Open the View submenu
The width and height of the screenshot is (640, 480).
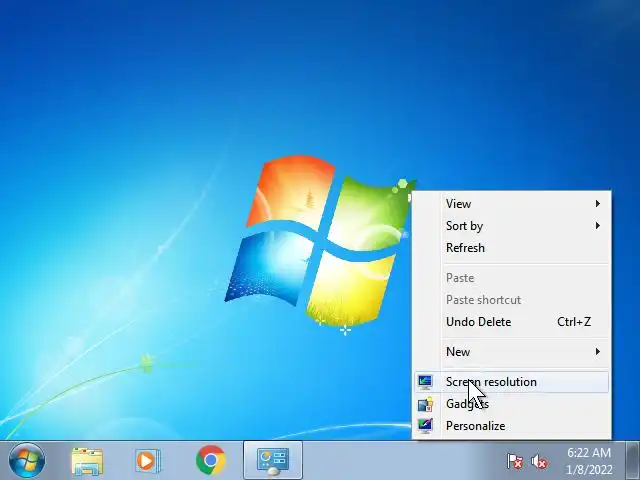tap(512, 203)
